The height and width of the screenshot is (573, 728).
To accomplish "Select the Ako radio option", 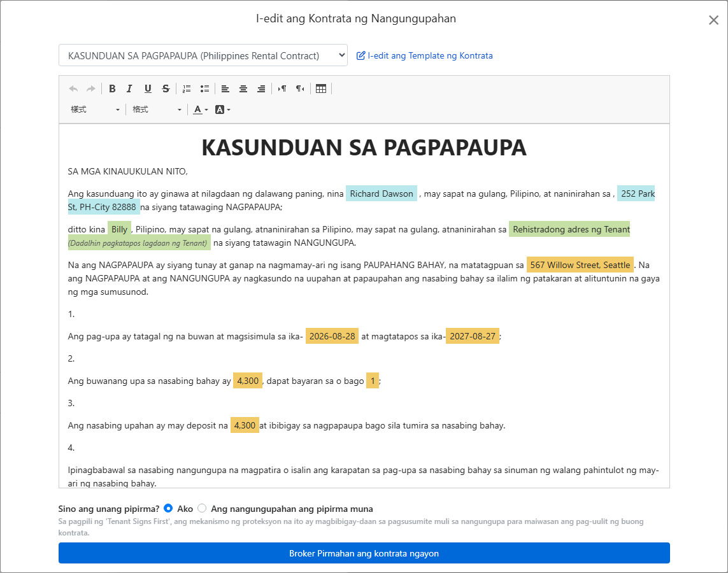I will tap(168, 509).
